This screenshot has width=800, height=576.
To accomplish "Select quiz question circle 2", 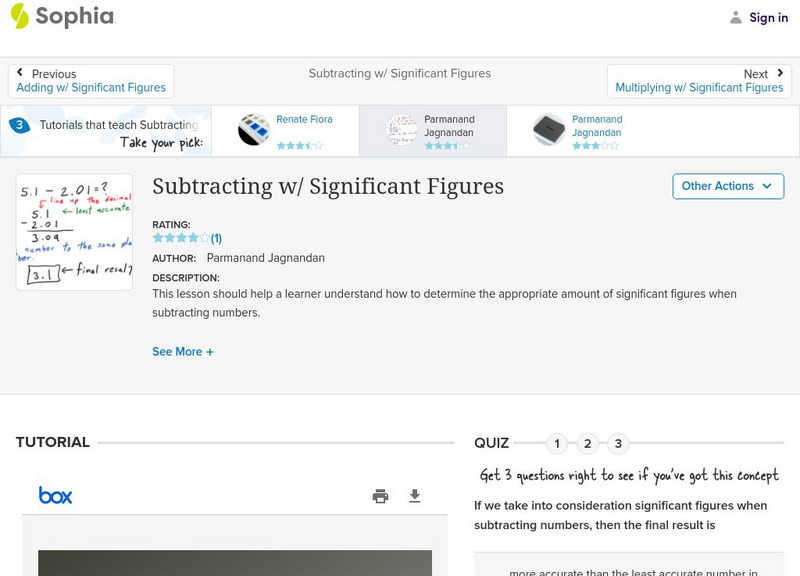I will pos(585,442).
